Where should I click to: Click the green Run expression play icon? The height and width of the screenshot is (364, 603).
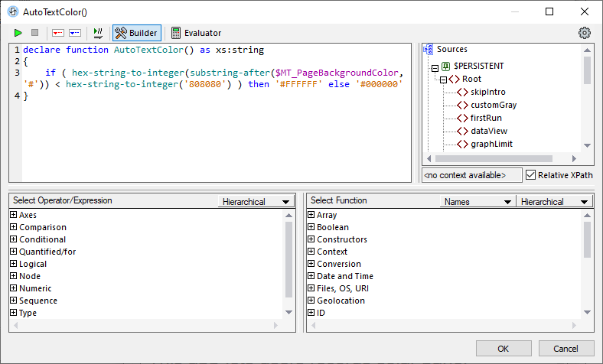point(18,33)
